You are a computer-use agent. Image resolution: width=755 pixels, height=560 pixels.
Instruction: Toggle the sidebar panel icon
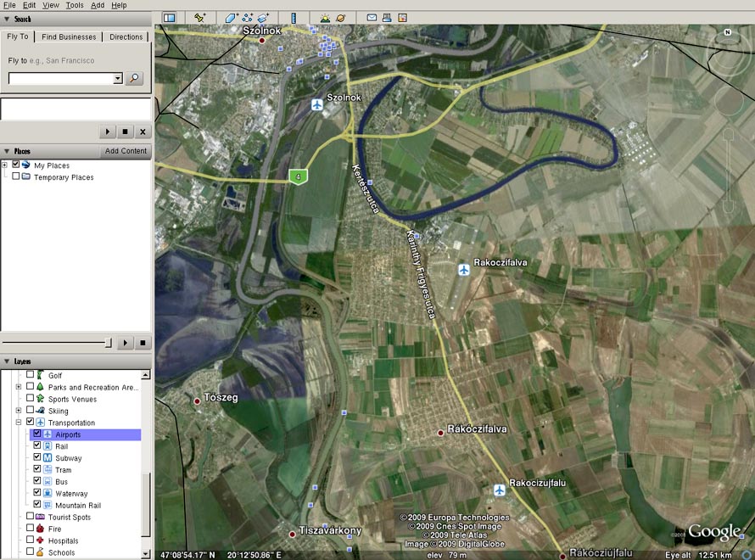tap(169, 17)
